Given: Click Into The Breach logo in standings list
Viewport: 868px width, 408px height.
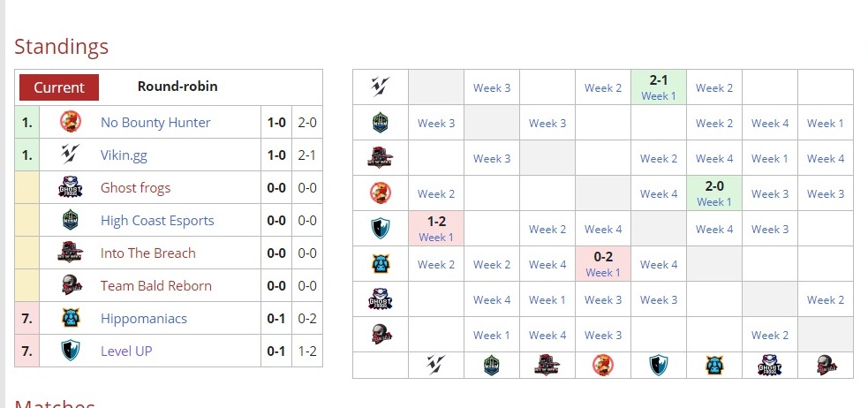Looking at the screenshot, I should [x=71, y=253].
